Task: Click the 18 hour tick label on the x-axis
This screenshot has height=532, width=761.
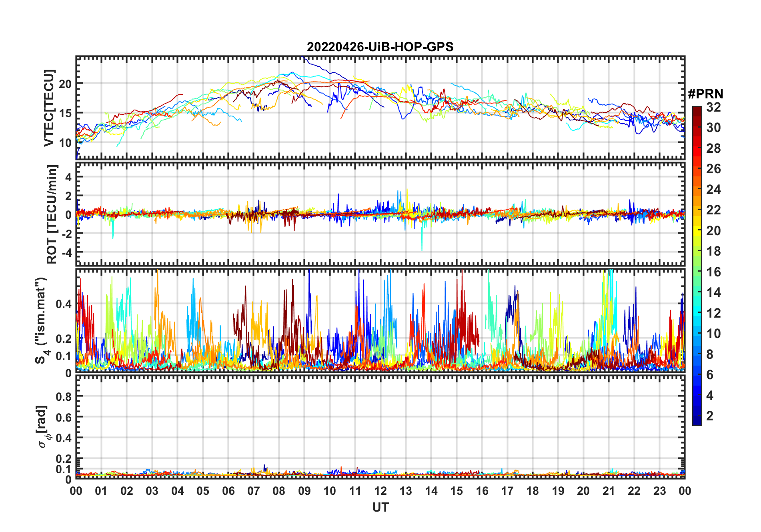Action: pos(533,491)
